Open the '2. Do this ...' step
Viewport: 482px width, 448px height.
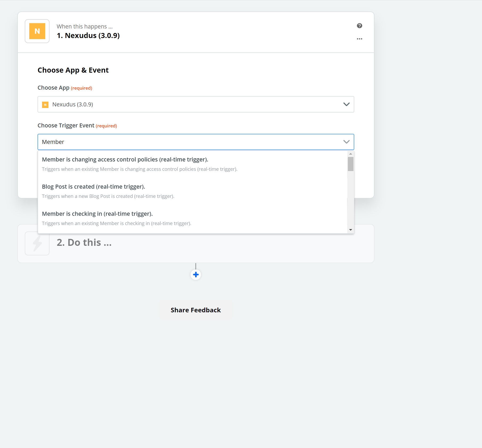pos(196,243)
